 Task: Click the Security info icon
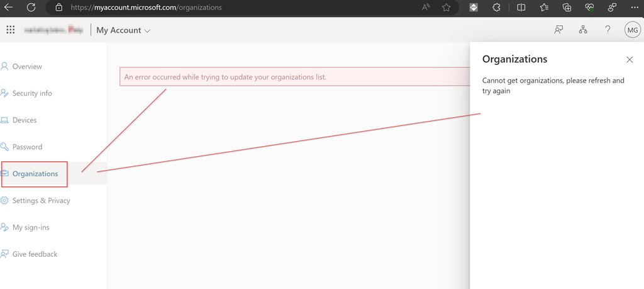[4, 93]
